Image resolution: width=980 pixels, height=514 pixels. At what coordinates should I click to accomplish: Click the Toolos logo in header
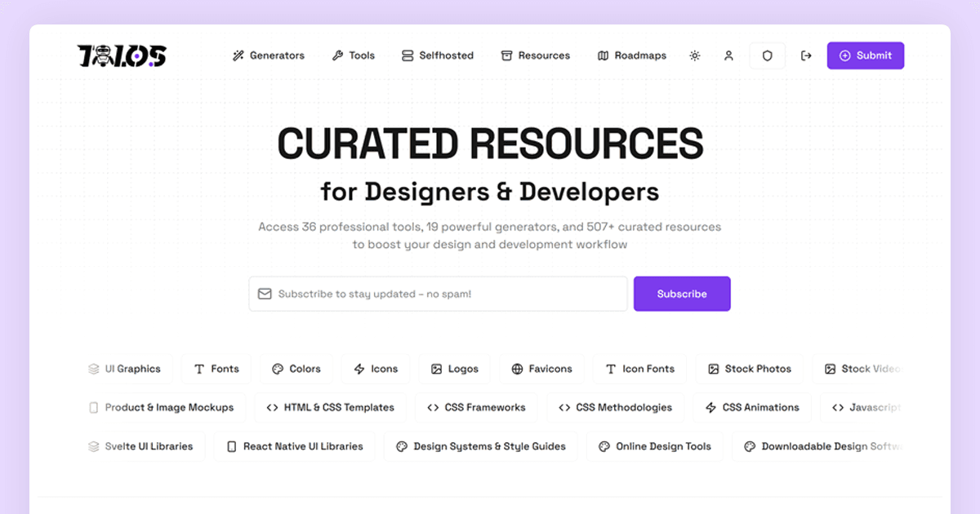click(x=122, y=55)
